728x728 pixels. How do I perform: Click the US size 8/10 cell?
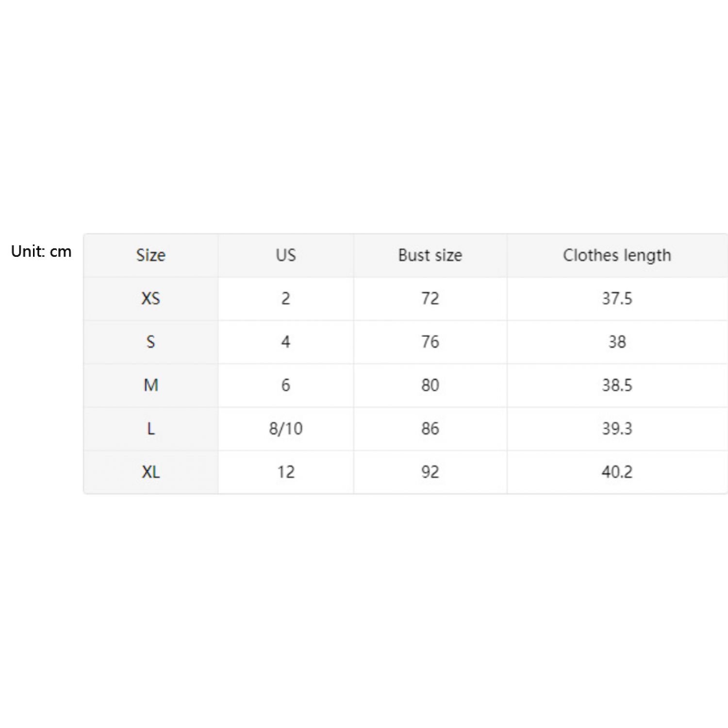click(x=286, y=429)
